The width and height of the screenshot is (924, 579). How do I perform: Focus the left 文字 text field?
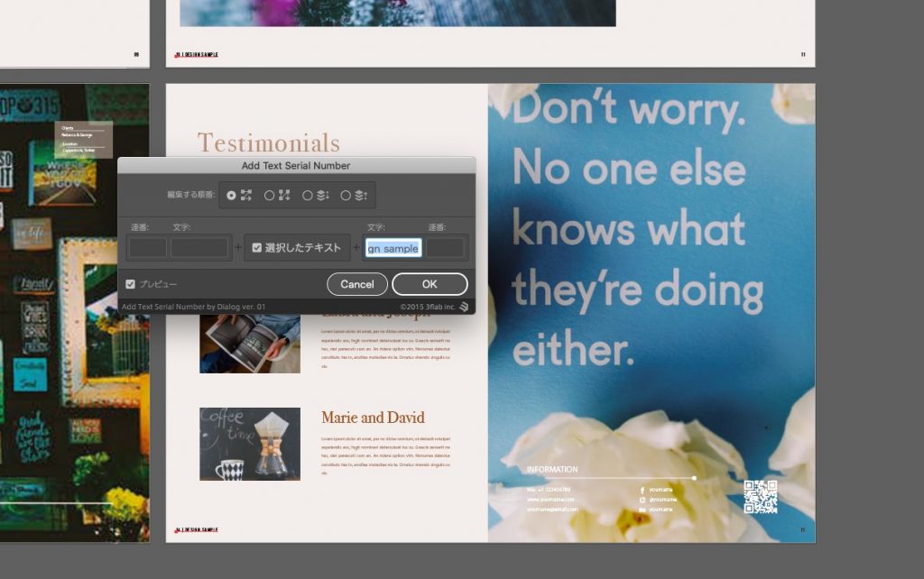point(199,247)
